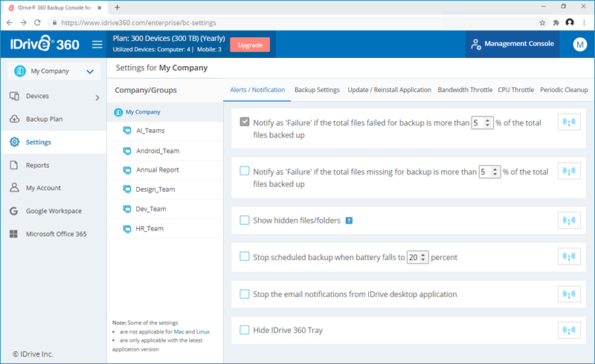Click the Android_Team group icon
This screenshot has height=364, width=595.
tap(127, 151)
